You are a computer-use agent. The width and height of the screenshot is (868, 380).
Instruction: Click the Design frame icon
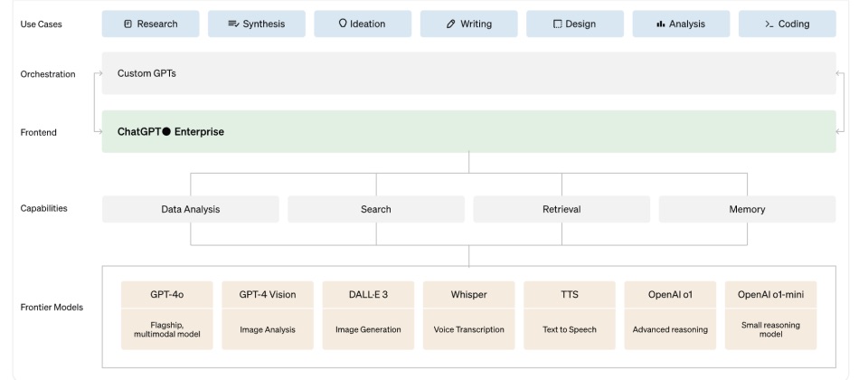pyautogui.click(x=558, y=24)
